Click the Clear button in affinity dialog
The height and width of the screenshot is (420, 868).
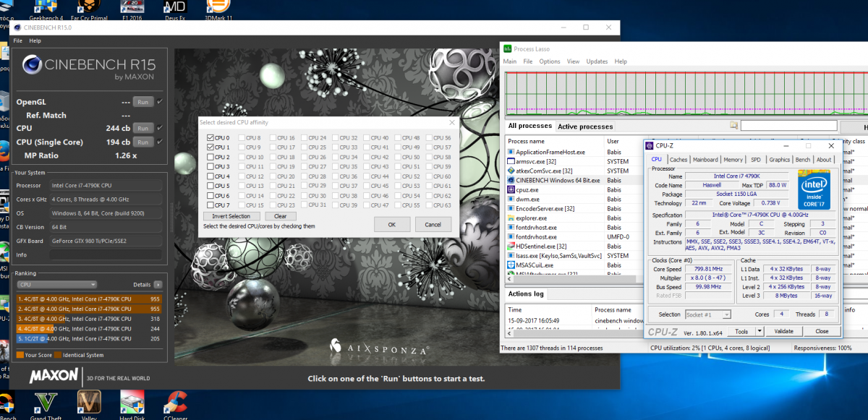coord(281,216)
